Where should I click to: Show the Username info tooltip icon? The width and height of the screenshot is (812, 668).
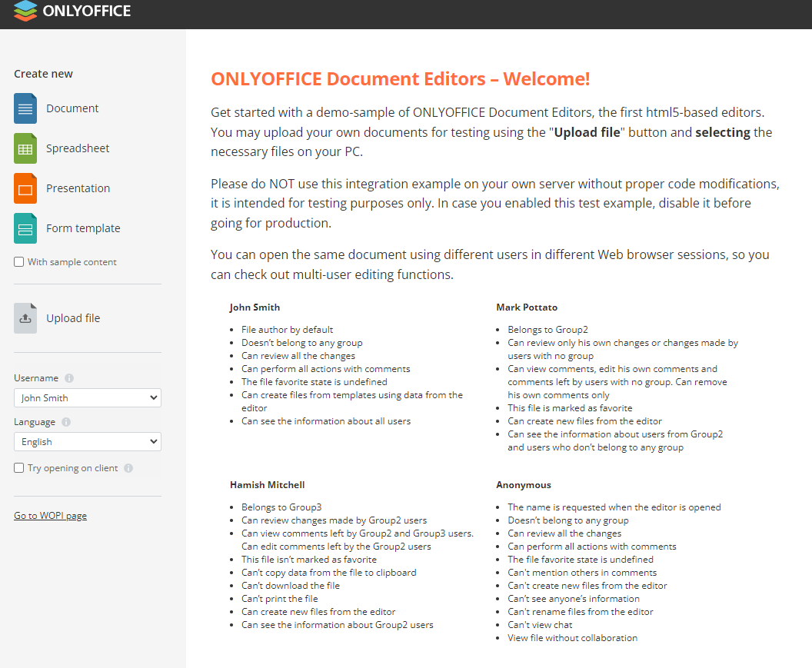[69, 378]
